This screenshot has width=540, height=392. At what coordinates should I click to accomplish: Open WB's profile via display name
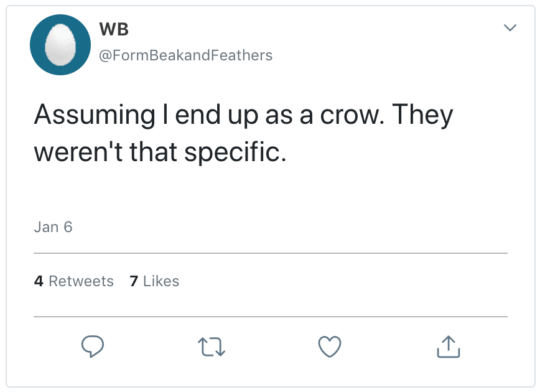point(113,30)
